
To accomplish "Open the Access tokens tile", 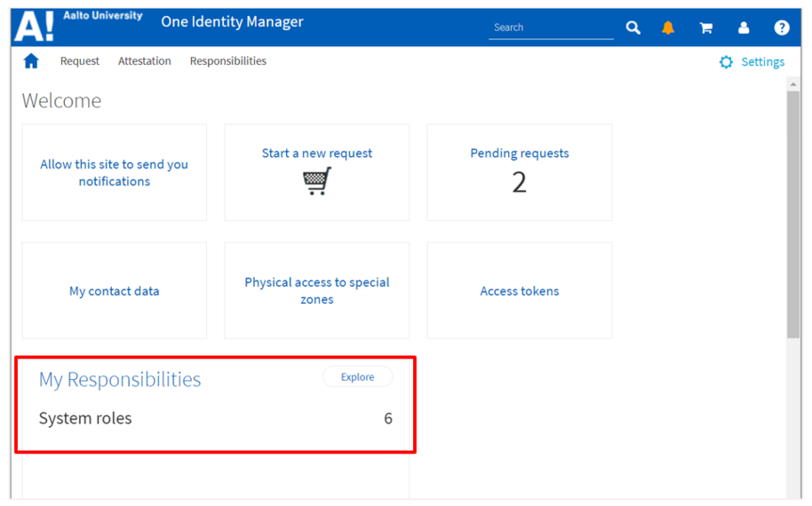I will click(x=520, y=291).
